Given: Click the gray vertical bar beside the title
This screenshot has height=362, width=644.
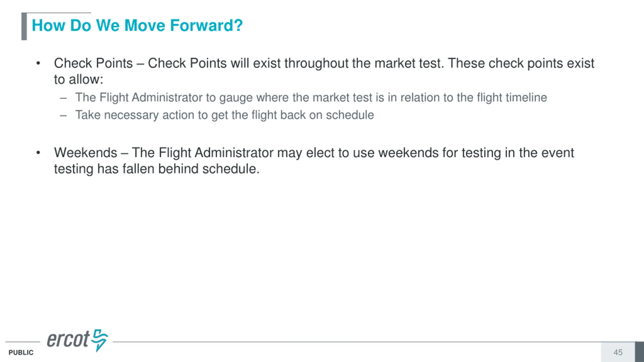Looking at the screenshot, I should [24, 26].
